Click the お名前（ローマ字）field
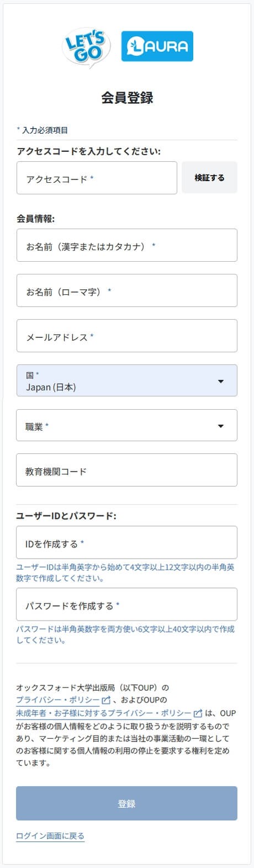This screenshot has height=868, width=254. [127, 290]
